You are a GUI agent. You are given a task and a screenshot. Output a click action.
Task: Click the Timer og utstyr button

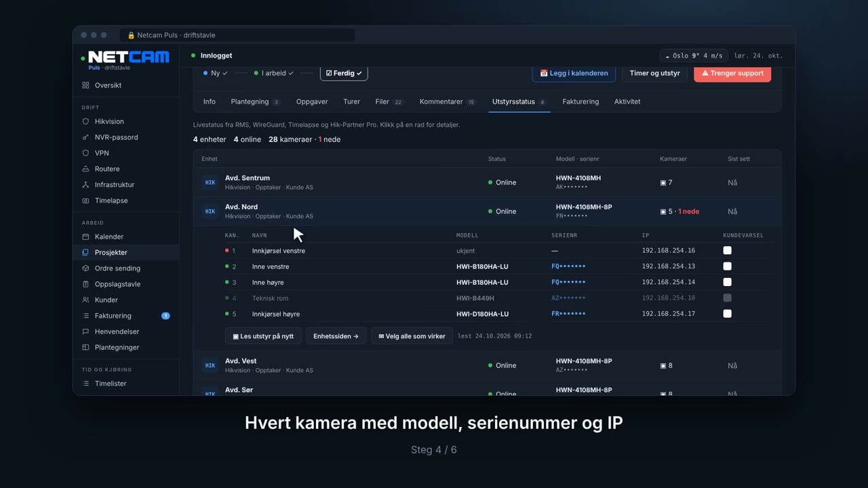tap(654, 73)
